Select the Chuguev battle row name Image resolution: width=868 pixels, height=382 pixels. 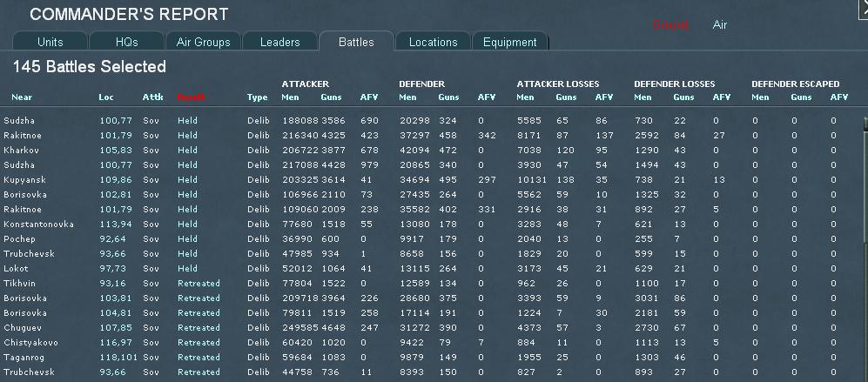[21, 328]
